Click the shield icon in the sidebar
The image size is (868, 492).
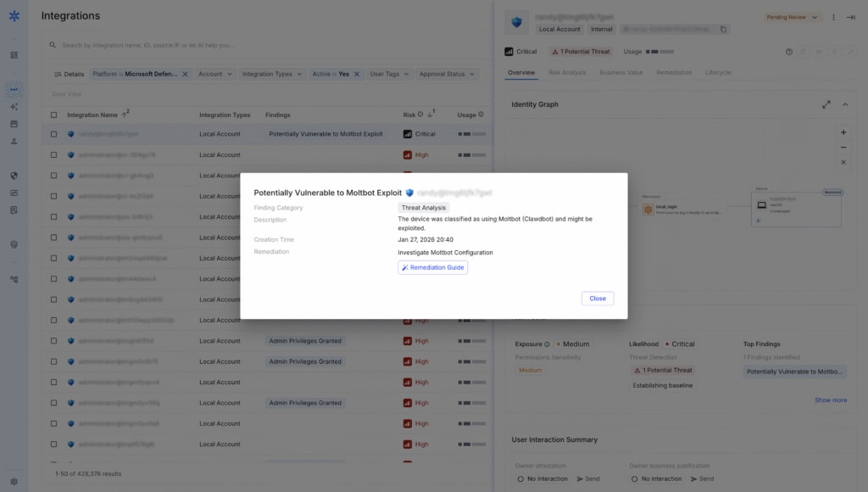pos(14,244)
